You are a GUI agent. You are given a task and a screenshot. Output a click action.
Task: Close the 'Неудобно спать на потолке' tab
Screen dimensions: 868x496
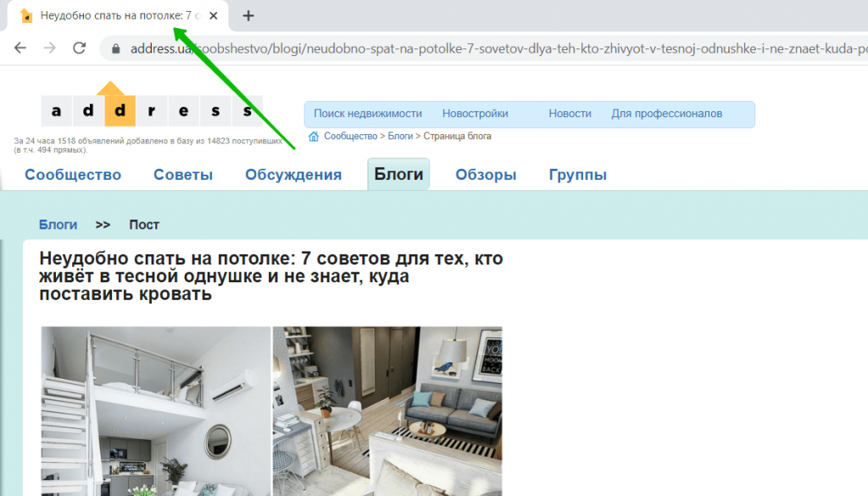coord(213,15)
